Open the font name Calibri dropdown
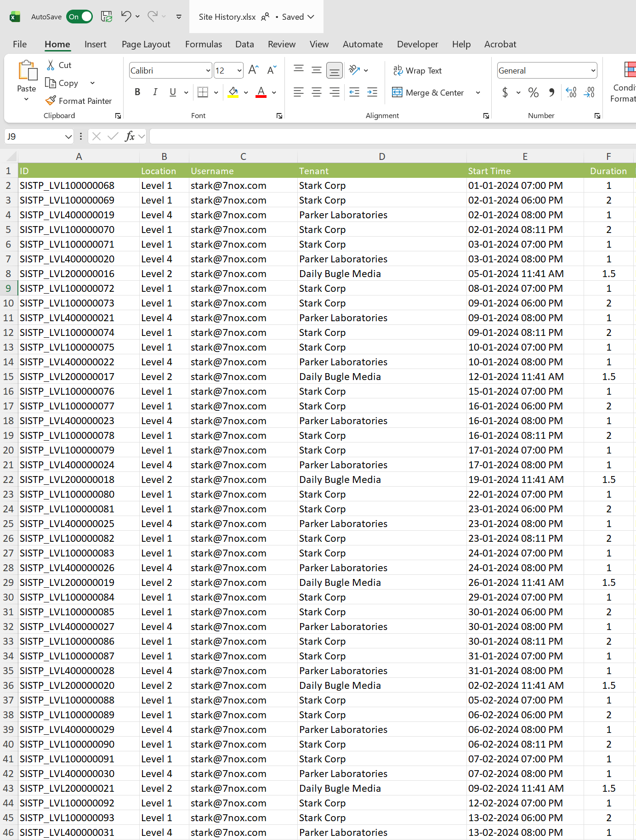 tap(208, 71)
